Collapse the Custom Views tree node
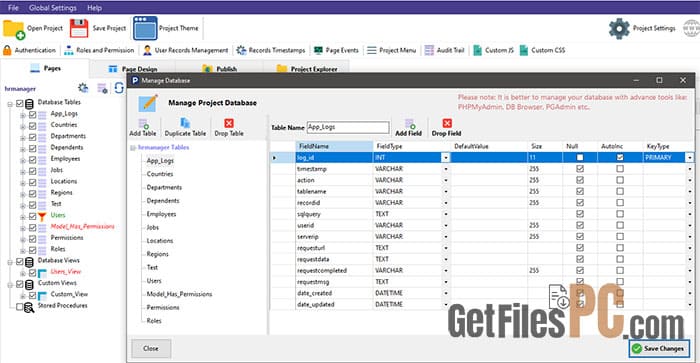Viewport: 700px width, 363px height. coord(9,284)
